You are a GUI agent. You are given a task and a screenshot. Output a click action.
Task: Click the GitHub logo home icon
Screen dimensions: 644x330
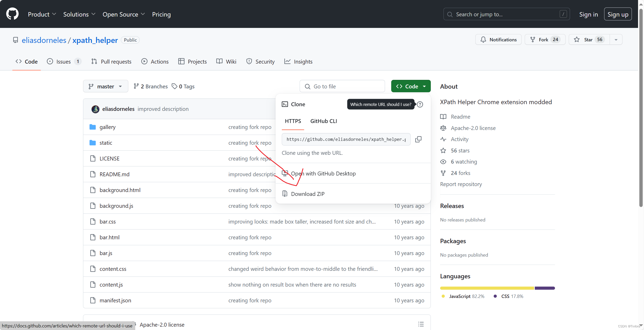coord(12,14)
